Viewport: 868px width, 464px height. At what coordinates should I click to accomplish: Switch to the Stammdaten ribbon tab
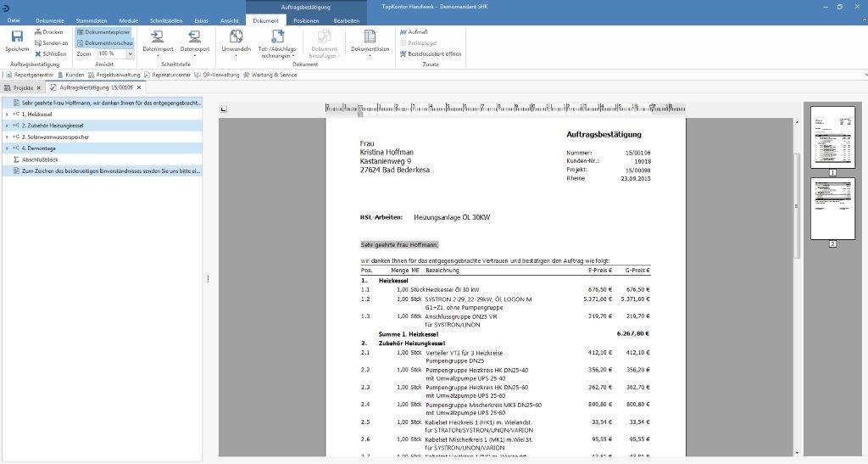(x=92, y=20)
